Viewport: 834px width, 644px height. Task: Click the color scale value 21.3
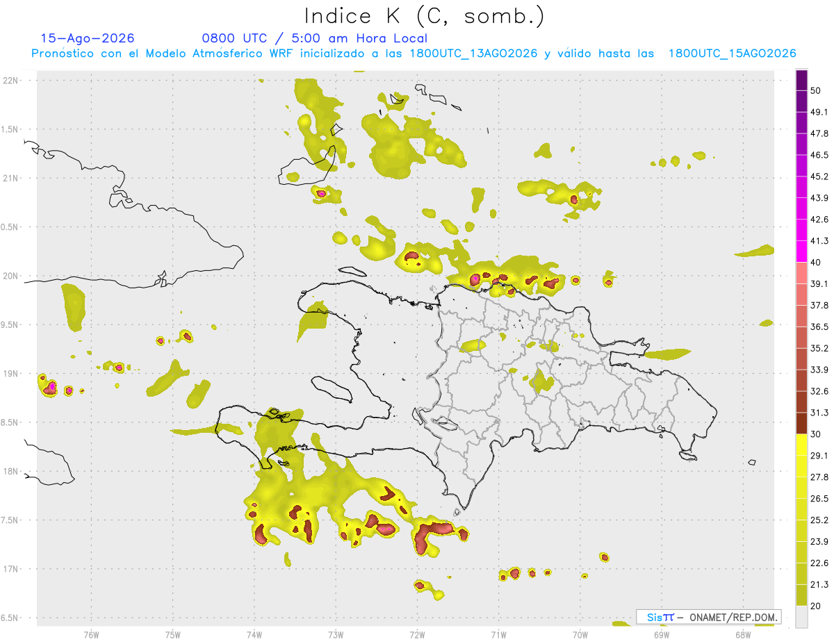[819, 584]
